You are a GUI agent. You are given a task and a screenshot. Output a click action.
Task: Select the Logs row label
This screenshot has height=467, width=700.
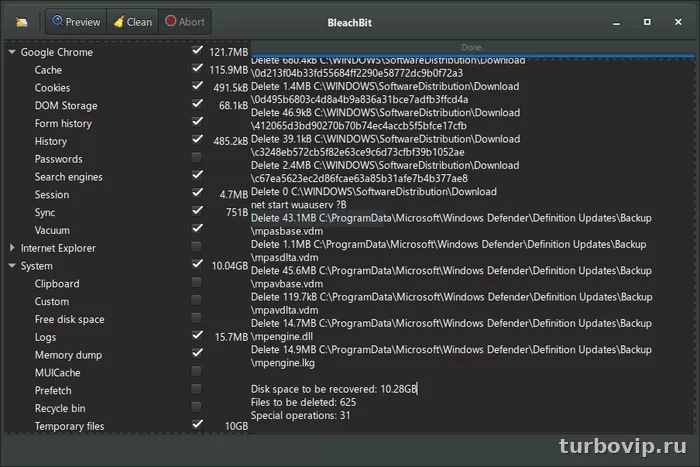point(46,338)
